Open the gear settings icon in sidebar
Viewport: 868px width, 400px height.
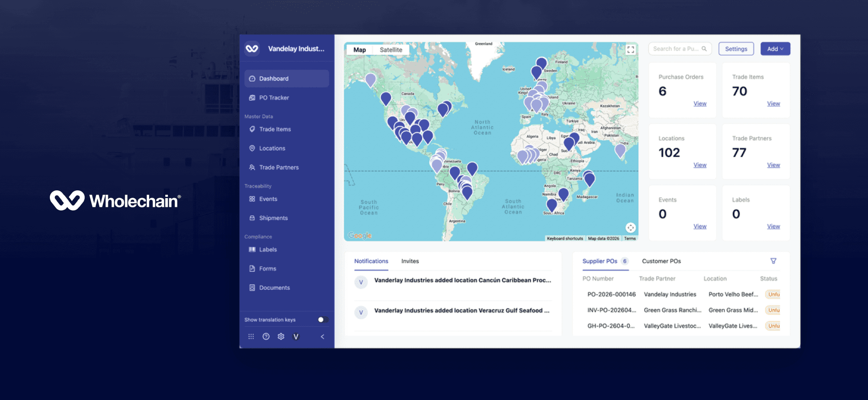tap(281, 336)
